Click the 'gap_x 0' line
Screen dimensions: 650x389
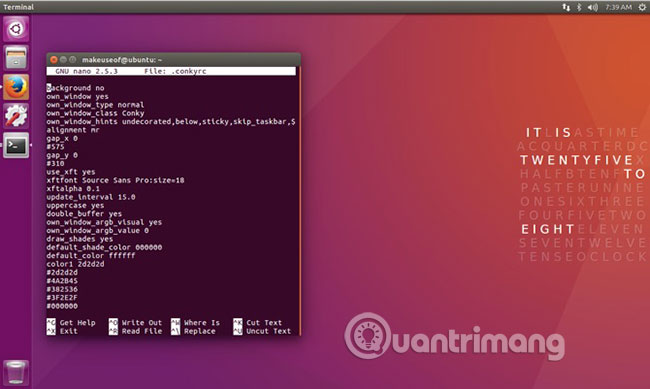(62, 138)
